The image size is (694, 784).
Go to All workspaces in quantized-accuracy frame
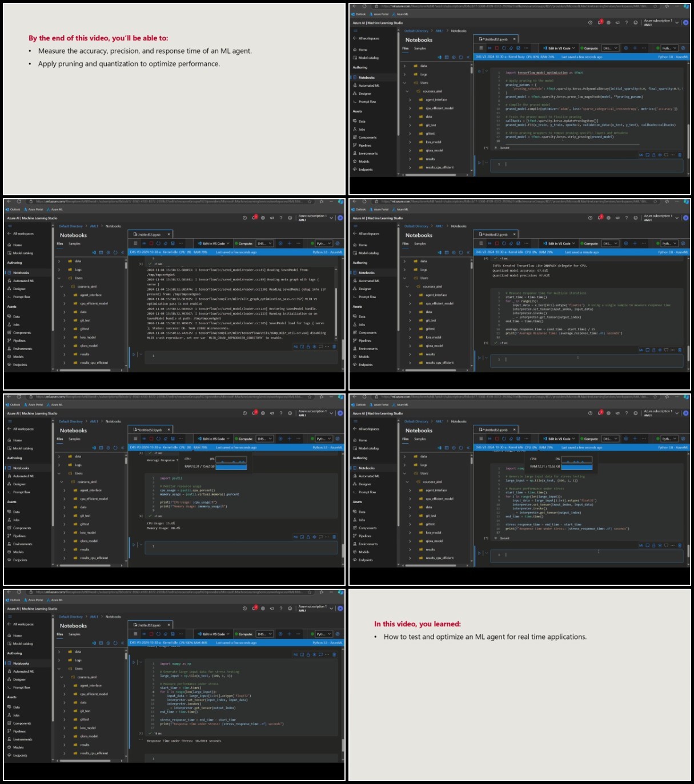point(368,234)
